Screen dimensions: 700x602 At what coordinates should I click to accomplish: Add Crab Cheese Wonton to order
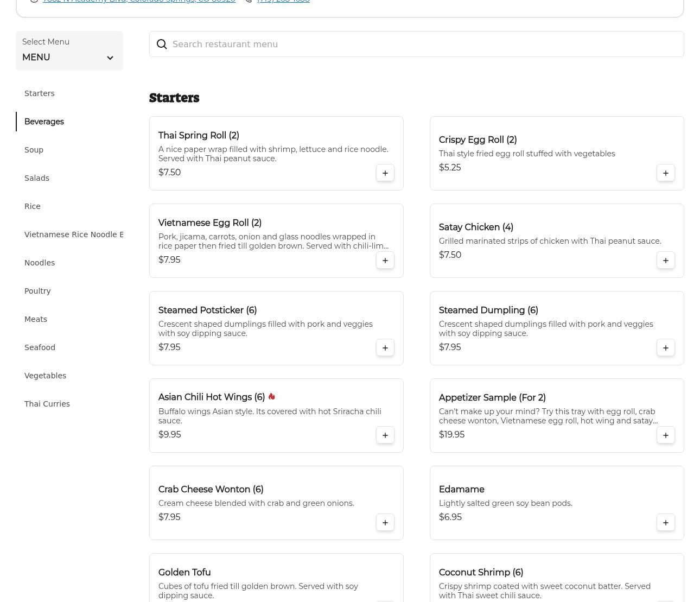pos(385,523)
